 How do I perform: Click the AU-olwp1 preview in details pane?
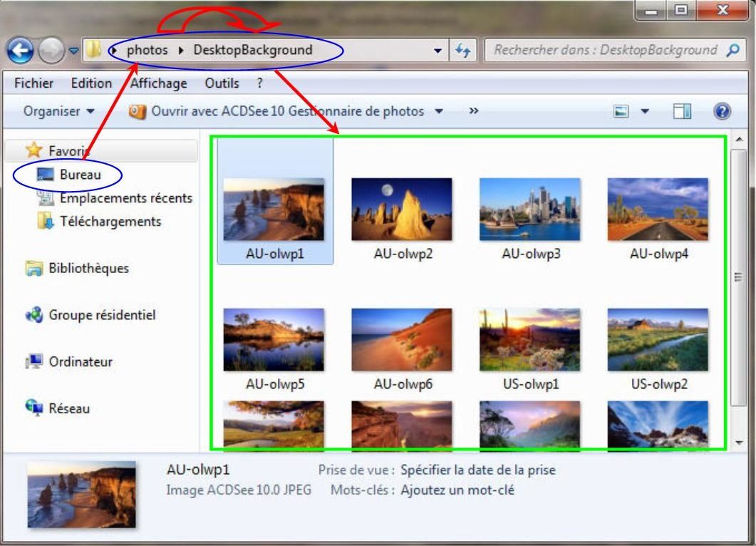click(81, 495)
